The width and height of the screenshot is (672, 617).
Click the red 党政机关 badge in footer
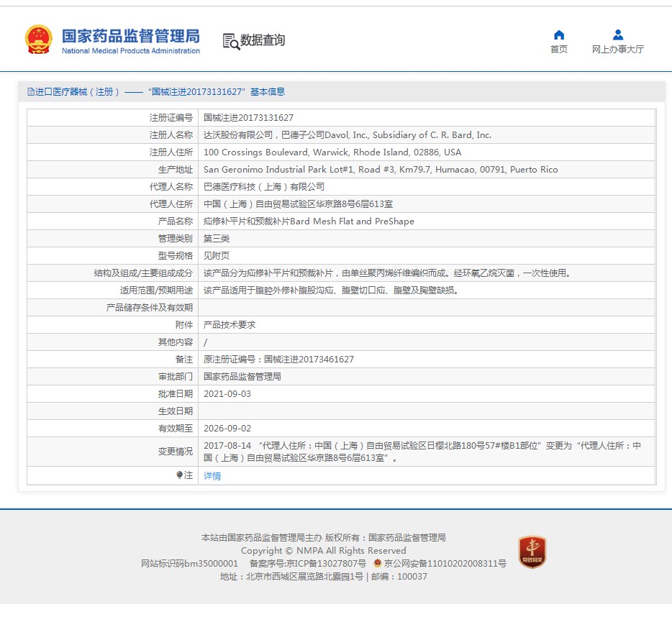[x=532, y=552]
